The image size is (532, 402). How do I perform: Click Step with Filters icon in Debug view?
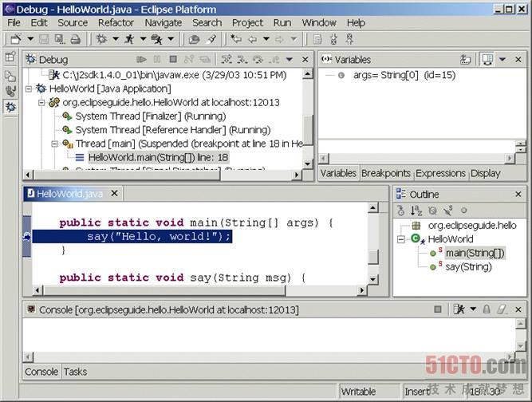227,60
